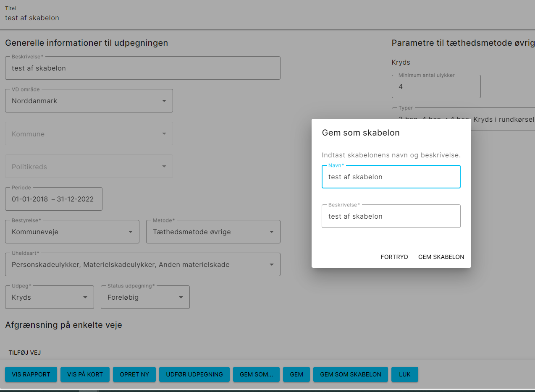Open the Politikreds dropdown
535x392 pixels.
coord(89,167)
